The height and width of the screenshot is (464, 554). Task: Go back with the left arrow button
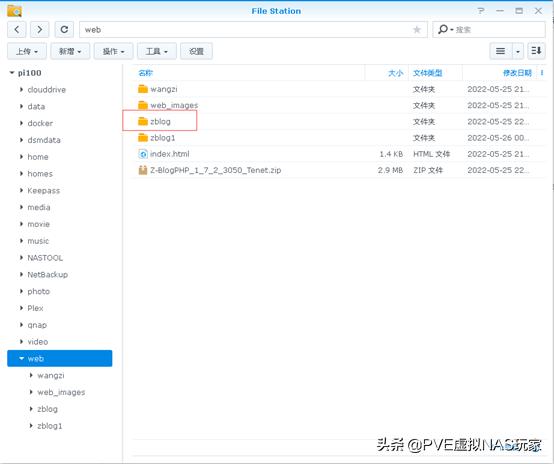coord(17,29)
